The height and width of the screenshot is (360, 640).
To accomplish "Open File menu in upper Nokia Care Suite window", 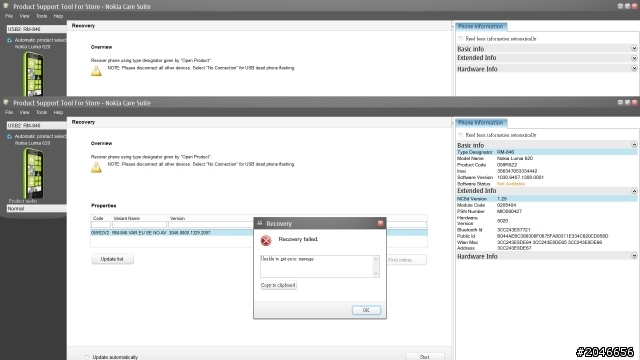I will (9, 16).
